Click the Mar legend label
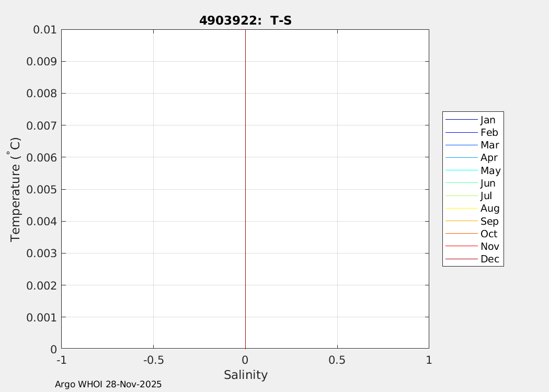The image size is (549, 392). coord(489,145)
